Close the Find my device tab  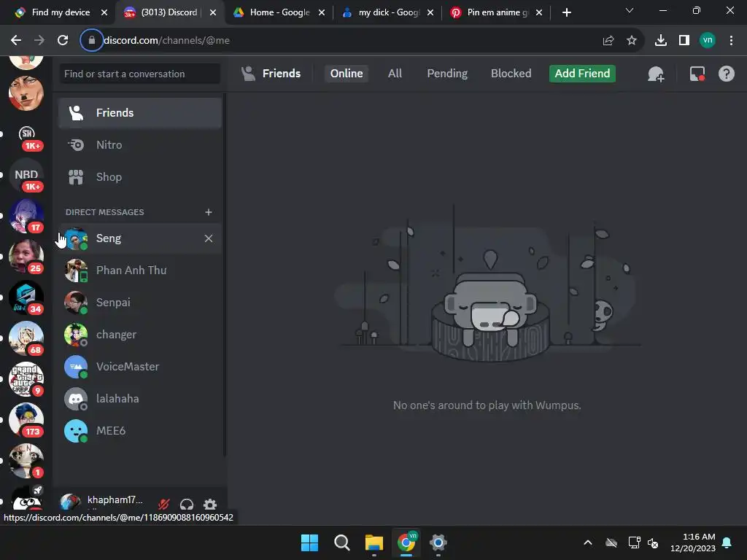coord(104,12)
